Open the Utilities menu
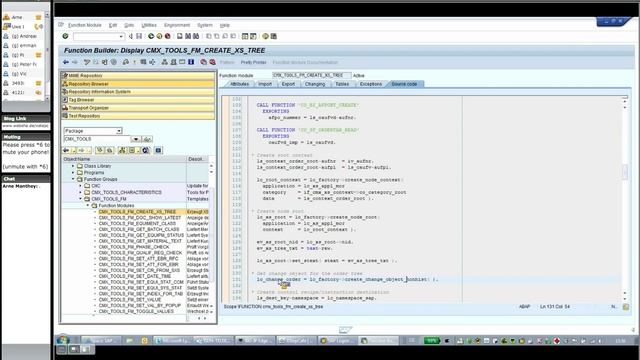The width and height of the screenshot is (640, 360). [x=149, y=25]
